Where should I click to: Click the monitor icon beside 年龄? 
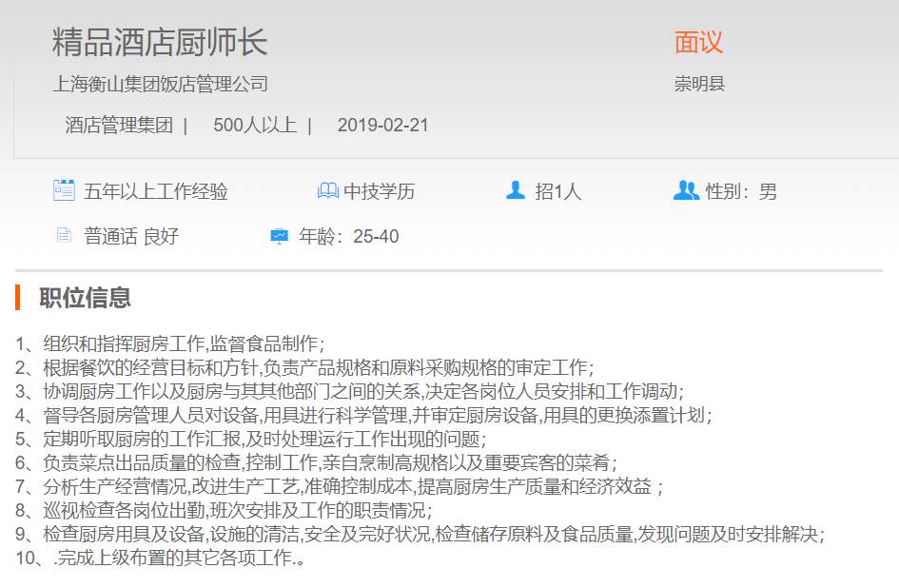coord(279,235)
